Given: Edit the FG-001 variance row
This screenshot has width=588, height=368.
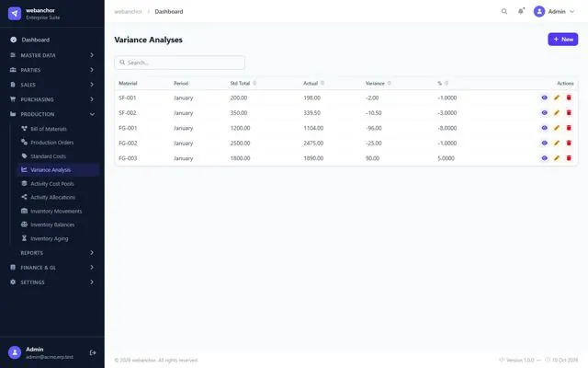Looking at the screenshot, I should [557, 128].
